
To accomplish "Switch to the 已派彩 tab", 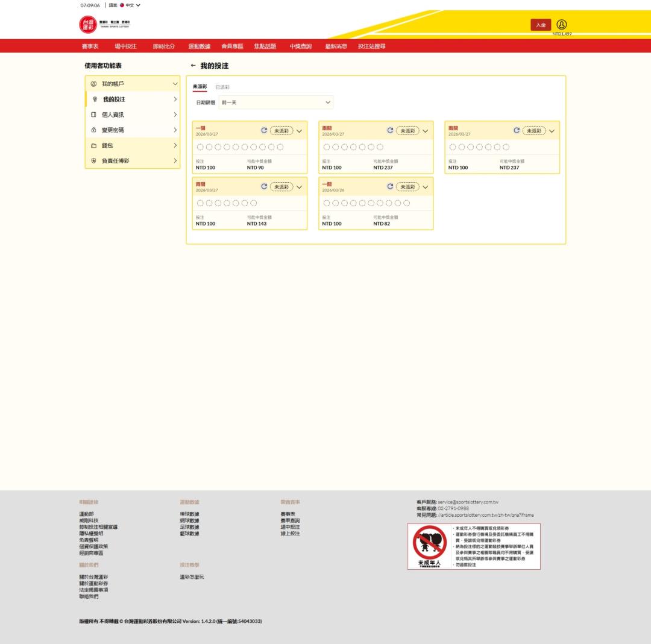I will pos(222,87).
